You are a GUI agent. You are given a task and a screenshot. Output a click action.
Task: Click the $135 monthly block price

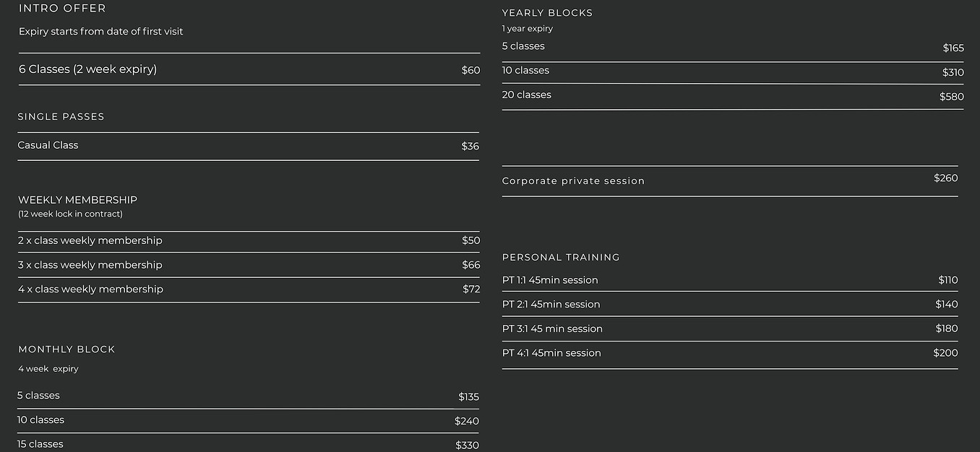pos(468,397)
